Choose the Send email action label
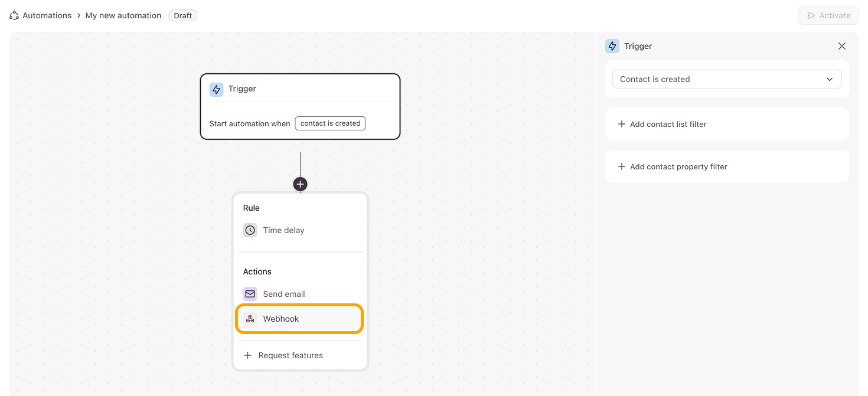Screen dimensions: 868x396 [x=284, y=294]
